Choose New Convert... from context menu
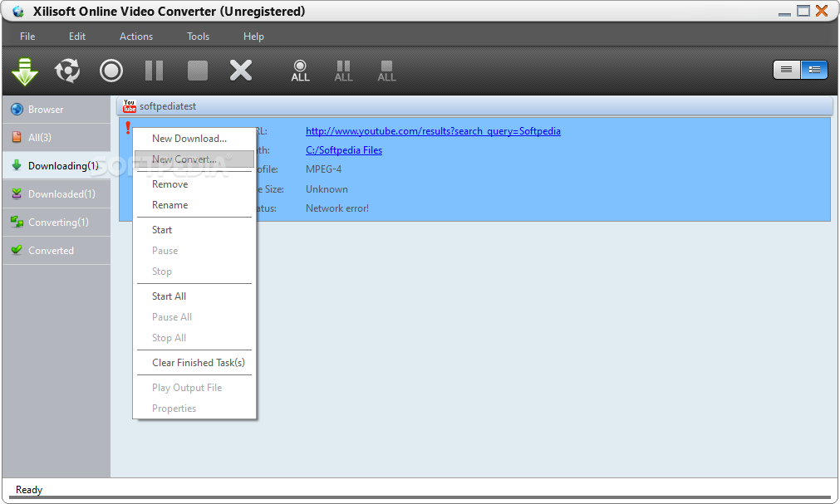This screenshot has height=504, width=840. (x=194, y=159)
